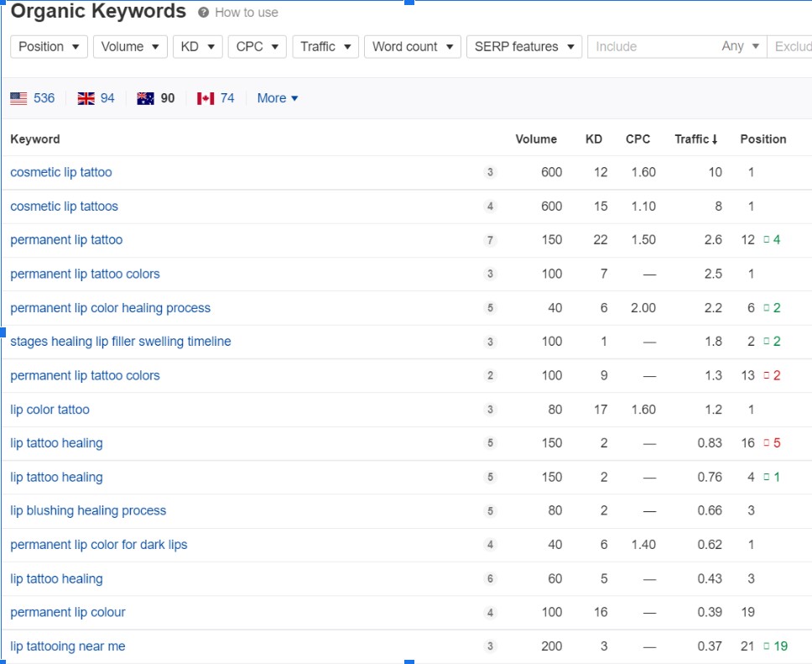Open SERP features badge for cosmetic lip tattoo

pos(490,172)
